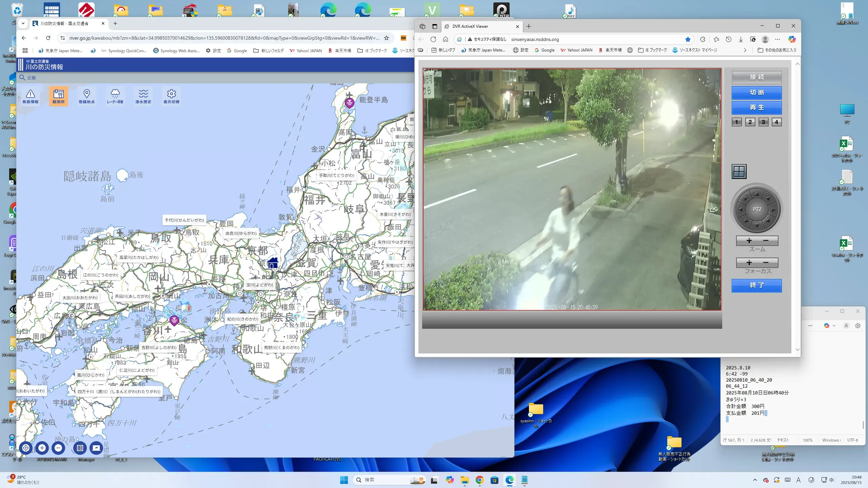Click the ズーム plus stepper
868x488 pixels.
[x=749, y=241]
